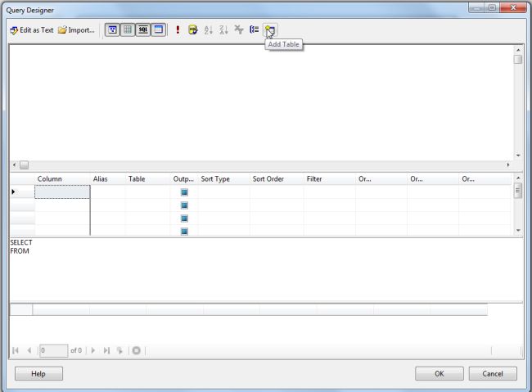Toggle the diagram pane view
Image resolution: width=532 pixels, height=392 pixels.
click(x=112, y=29)
